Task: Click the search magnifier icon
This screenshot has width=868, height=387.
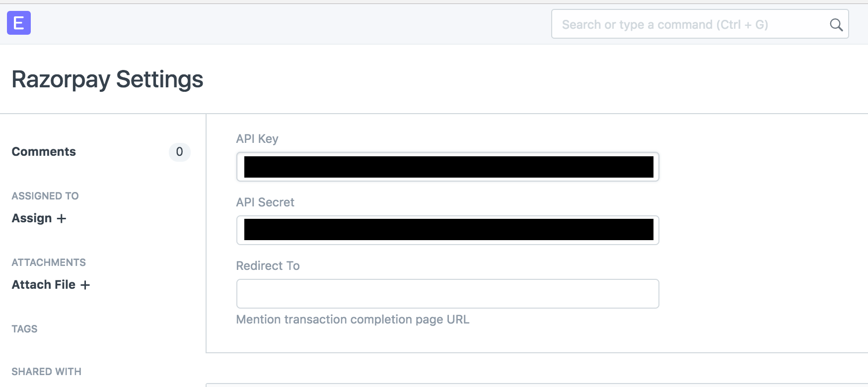Action: (836, 24)
